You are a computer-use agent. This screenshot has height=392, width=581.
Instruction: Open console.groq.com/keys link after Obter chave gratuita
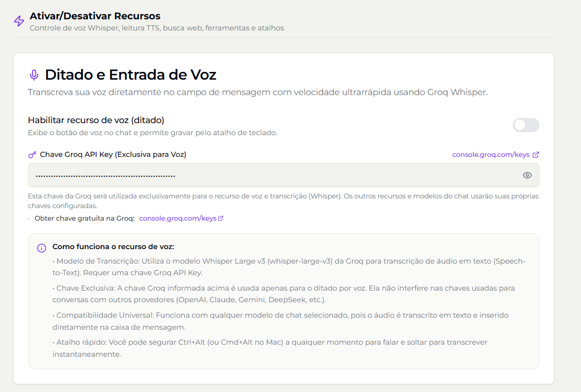[178, 218]
